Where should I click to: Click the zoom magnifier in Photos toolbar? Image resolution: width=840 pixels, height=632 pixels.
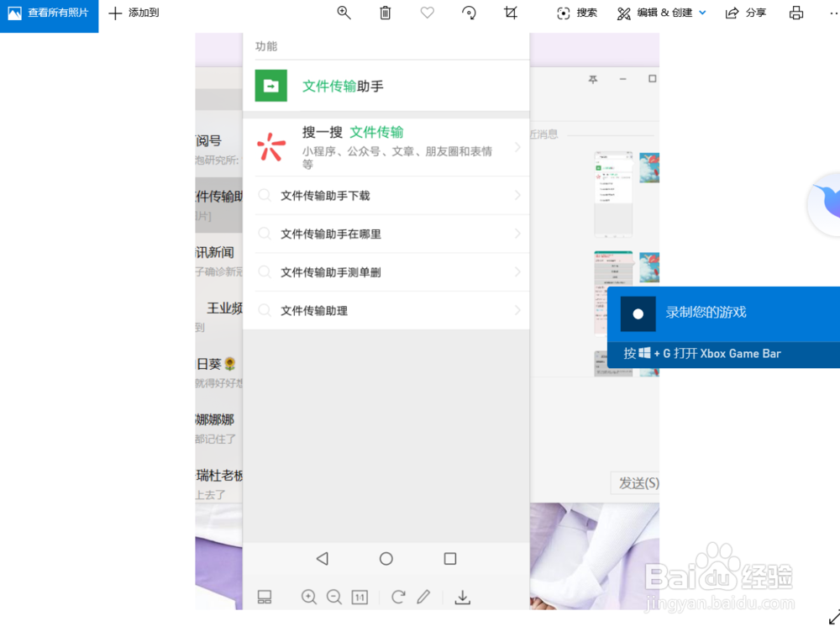click(x=344, y=13)
